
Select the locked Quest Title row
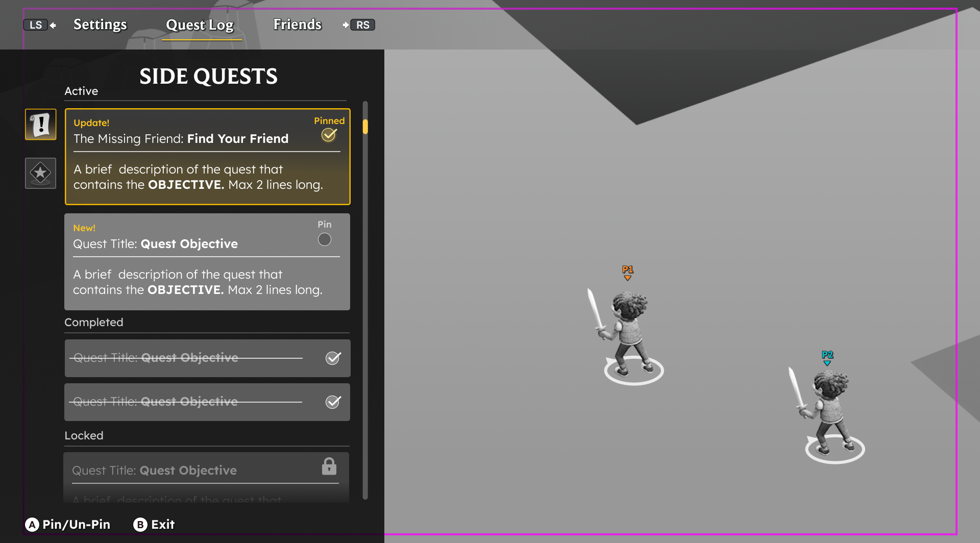point(206,477)
